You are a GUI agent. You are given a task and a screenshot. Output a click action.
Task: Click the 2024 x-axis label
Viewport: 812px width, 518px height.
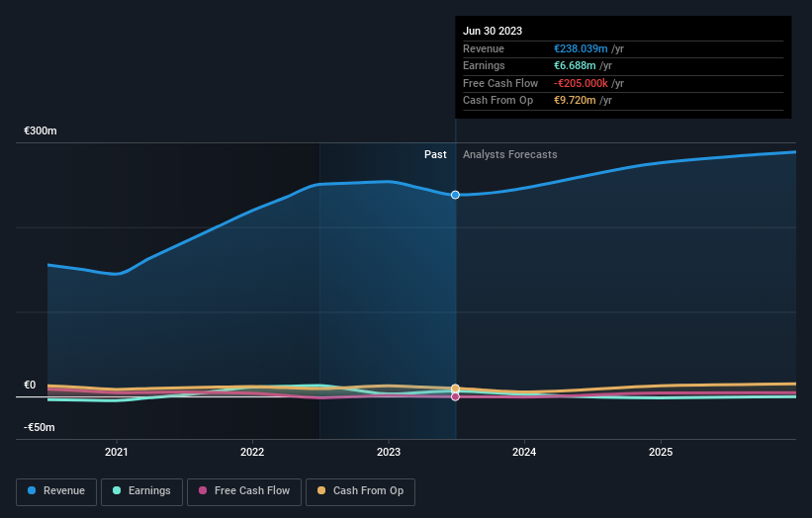pyautogui.click(x=524, y=452)
